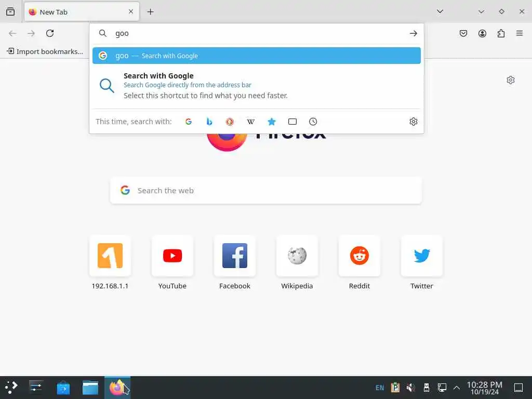This screenshot has height=399, width=532.
Task: Personalize new tab with gear icon
Action: (x=511, y=80)
